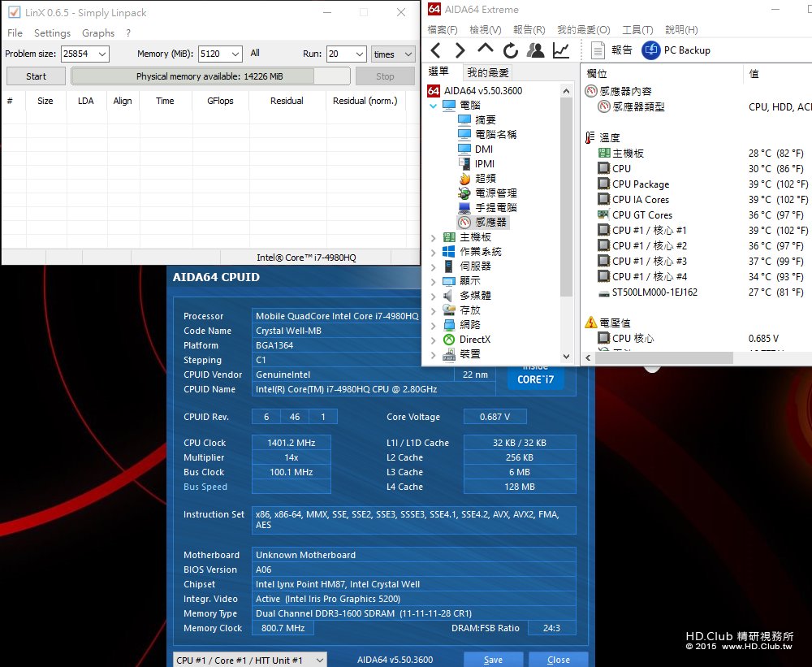This screenshot has height=667, width=812.
Task: Open the user management icon in toolbar
Action: pos(535,50)
